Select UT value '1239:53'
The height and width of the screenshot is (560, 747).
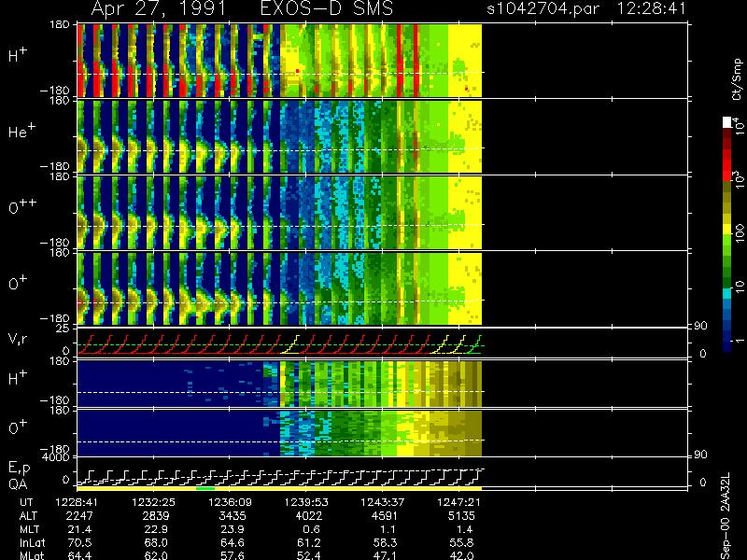(306, 502)
